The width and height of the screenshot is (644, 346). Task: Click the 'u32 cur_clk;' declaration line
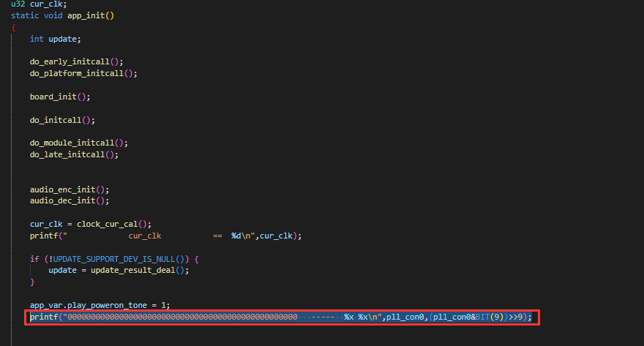[39, 4]
